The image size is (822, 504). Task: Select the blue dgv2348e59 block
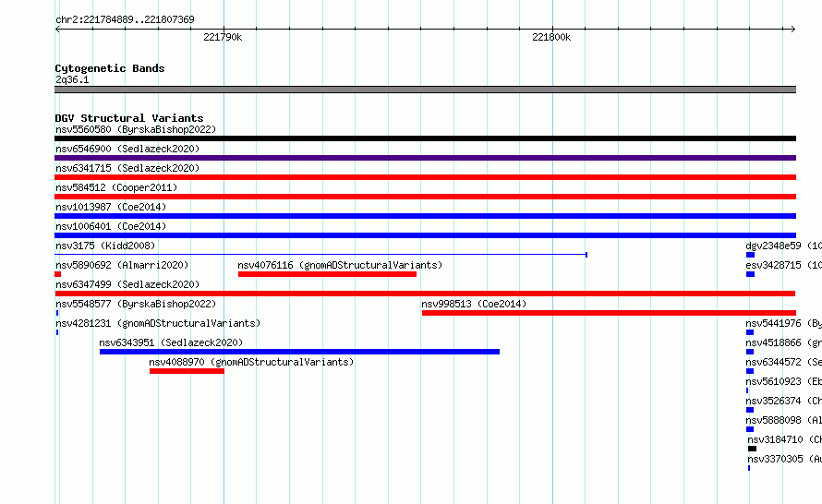(x=751, y=255)
